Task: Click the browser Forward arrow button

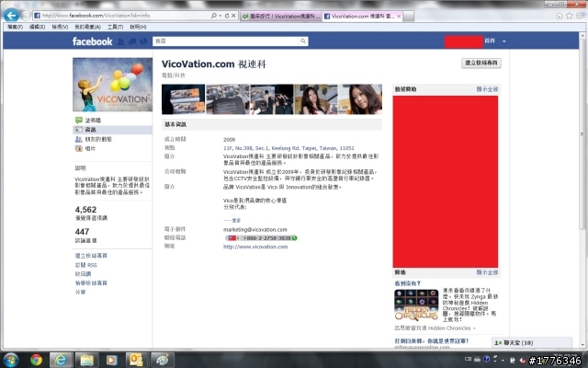Action: 26,16
